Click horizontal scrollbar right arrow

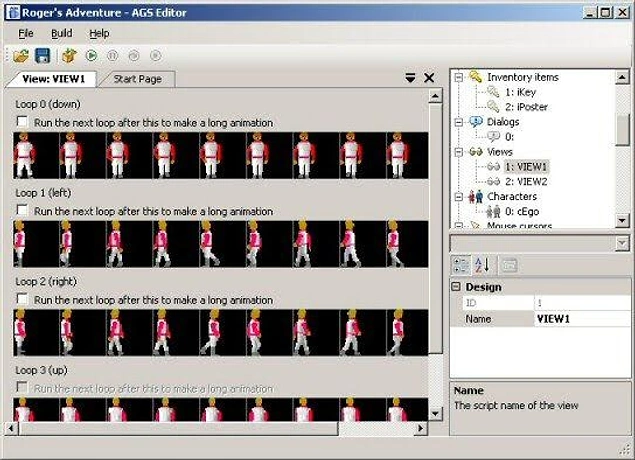point(421,428)
